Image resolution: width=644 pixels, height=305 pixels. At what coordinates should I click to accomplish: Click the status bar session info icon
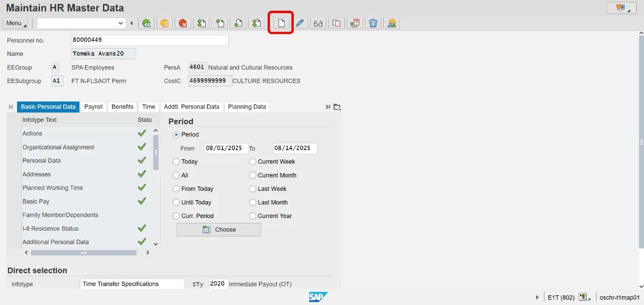[x=584, y=297]
